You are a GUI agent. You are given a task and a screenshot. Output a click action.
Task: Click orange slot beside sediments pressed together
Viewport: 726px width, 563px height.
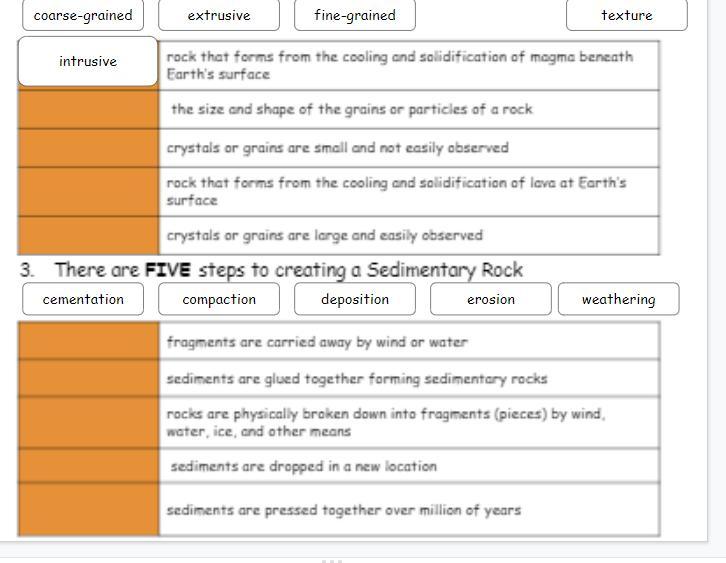click(x=88, y=510)
